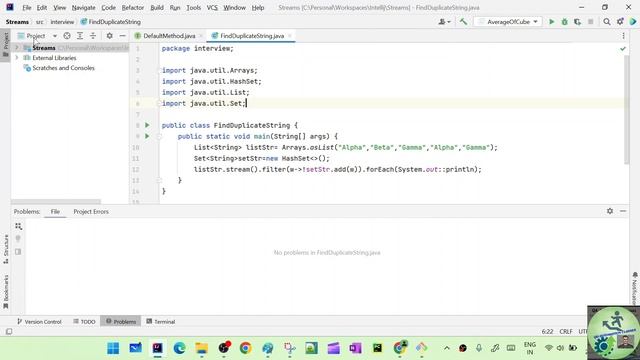The width and height of the screenshot is (640, 360).
Task: Hide the Project panel
Action: click(122, 36)
